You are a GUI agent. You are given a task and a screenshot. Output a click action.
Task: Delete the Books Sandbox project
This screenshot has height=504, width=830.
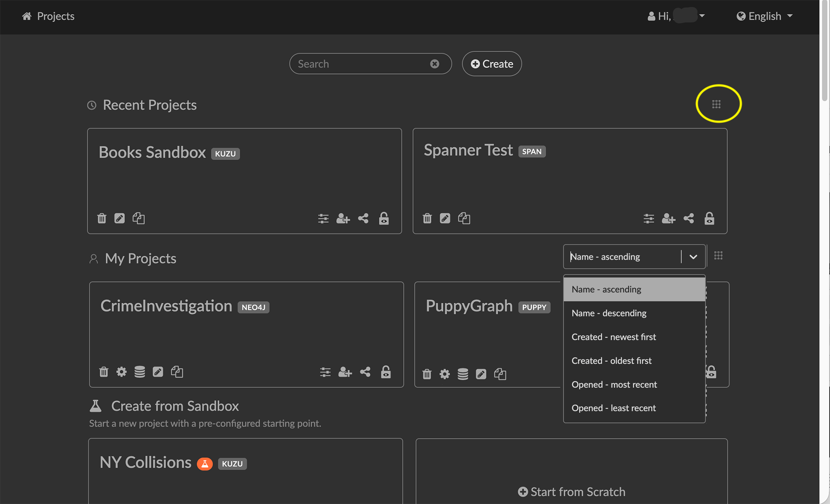point(102,218)
